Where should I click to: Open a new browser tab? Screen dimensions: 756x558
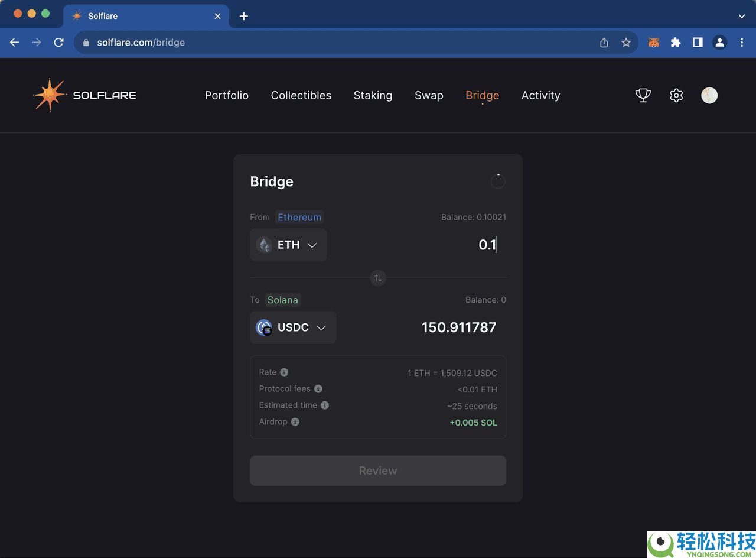(x=244, y=16)
